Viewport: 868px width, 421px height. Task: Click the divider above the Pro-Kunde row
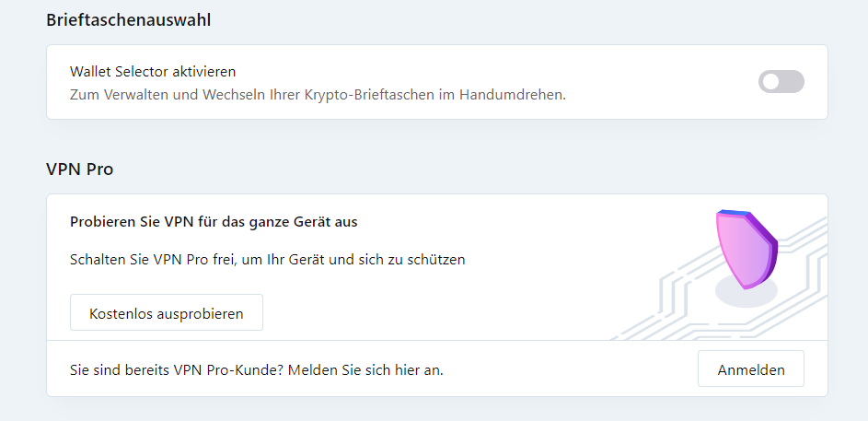pyautogui.click(x=437, y=340)
